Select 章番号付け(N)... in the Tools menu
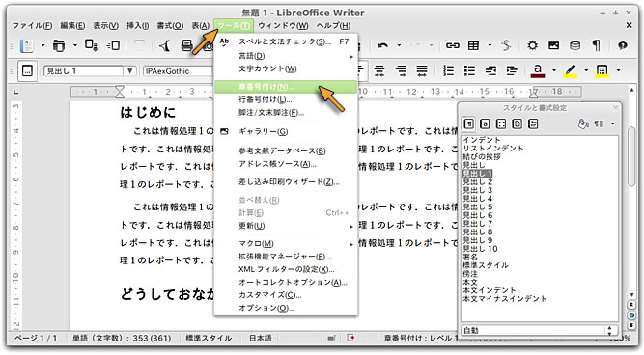This screenshot has width=644, height=355. (x=286, y=87)
